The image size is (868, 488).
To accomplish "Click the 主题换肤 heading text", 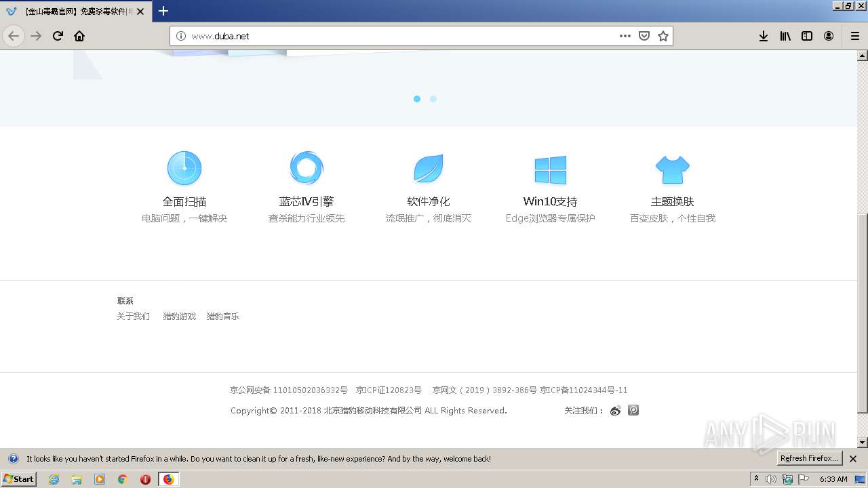I will (x=673, y=201).
